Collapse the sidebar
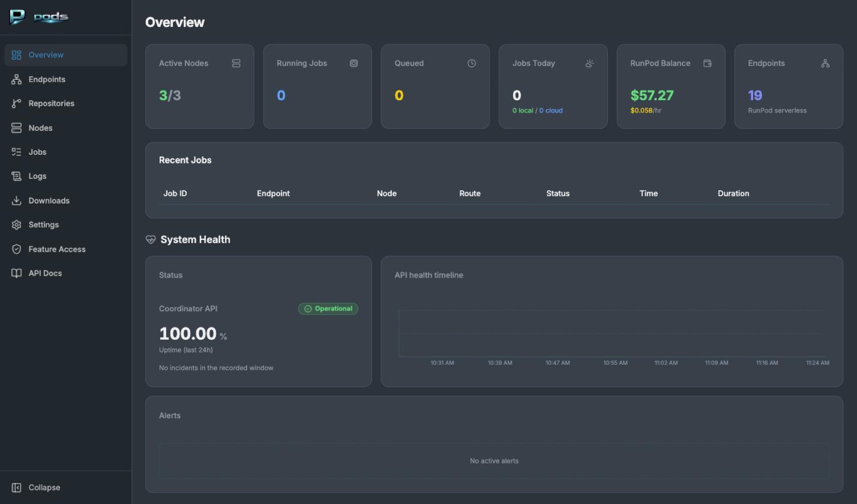The width and height of the screenshot is (857, 504). pyautogui.click(x=66, y=487)
